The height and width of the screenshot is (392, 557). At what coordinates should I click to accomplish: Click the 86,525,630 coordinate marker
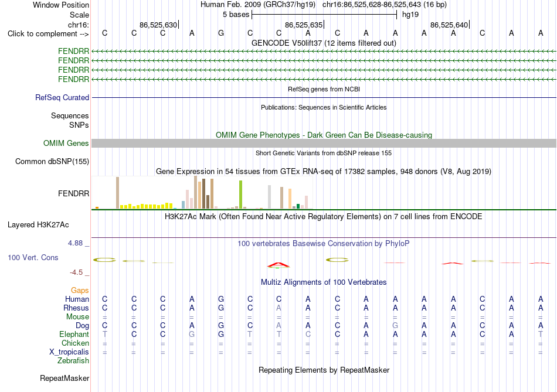click(158, 25)
